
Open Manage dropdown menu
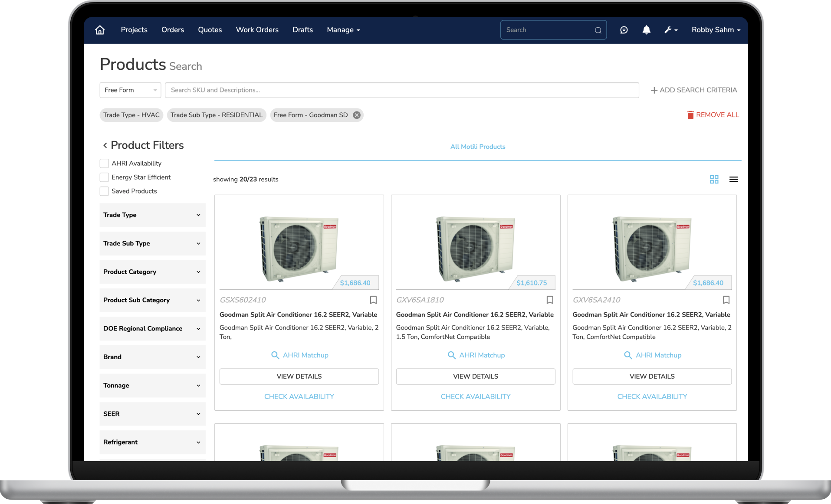tap(343, 30)
